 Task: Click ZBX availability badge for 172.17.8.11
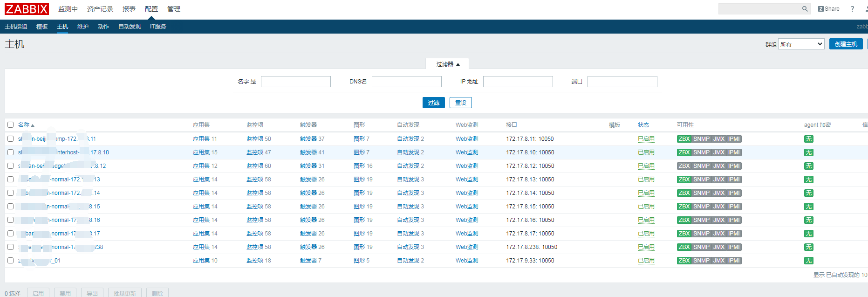click(683, 139)
